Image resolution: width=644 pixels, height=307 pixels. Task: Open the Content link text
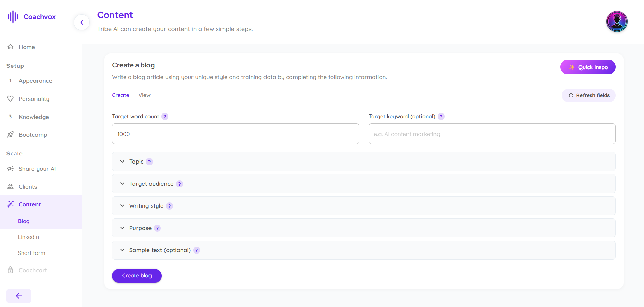click(x=30, y=204)
